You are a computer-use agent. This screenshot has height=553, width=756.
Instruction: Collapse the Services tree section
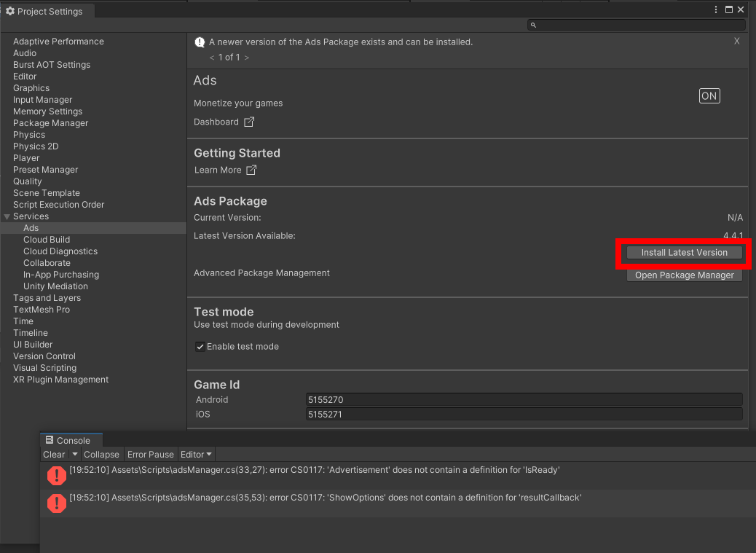pyautogui.click(x=7, y=216)
